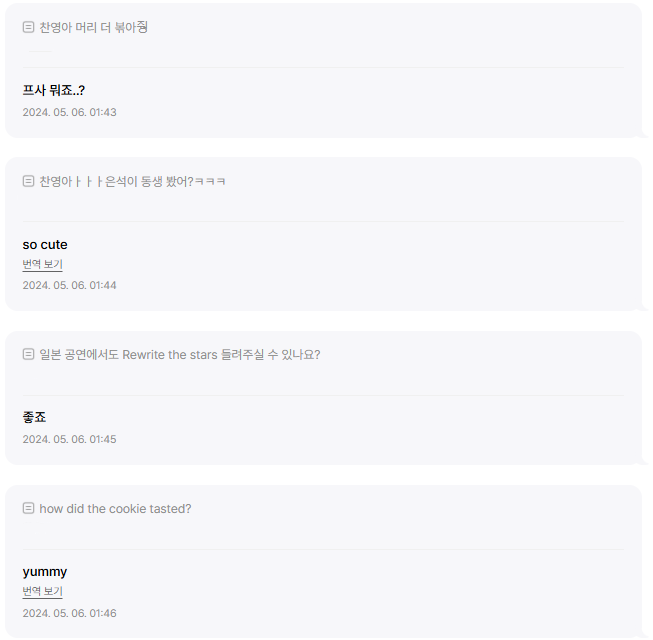Screen dimensions: 653x640
Task: Click the 'so cute' reply text
Action: tap(45, 245)
